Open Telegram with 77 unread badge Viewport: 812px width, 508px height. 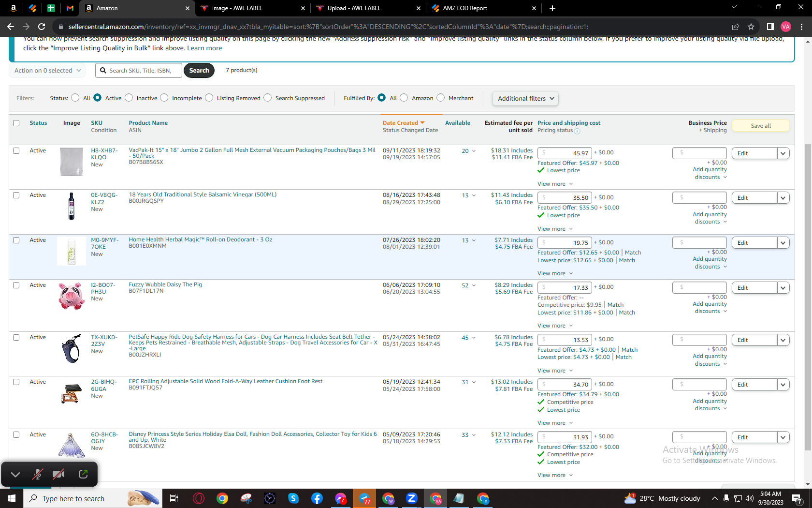[365, 498]
